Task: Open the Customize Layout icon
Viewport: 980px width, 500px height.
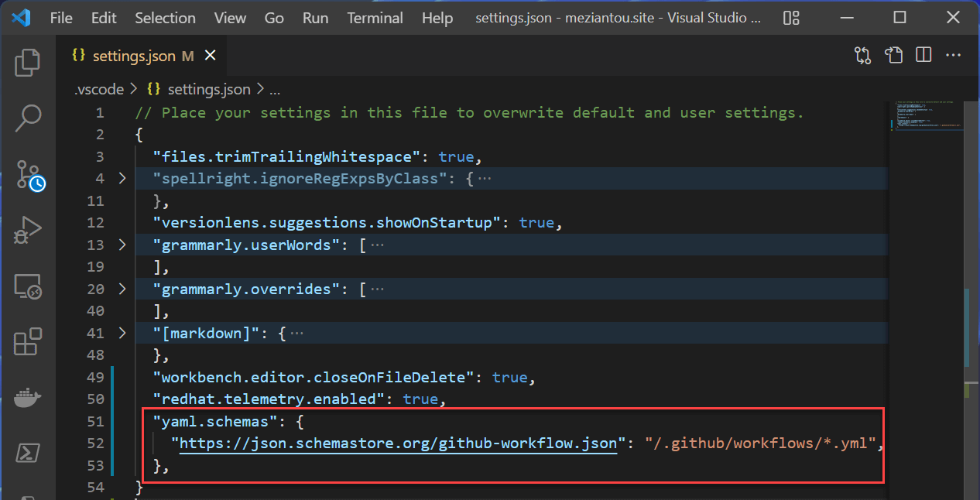Action: 790,17
